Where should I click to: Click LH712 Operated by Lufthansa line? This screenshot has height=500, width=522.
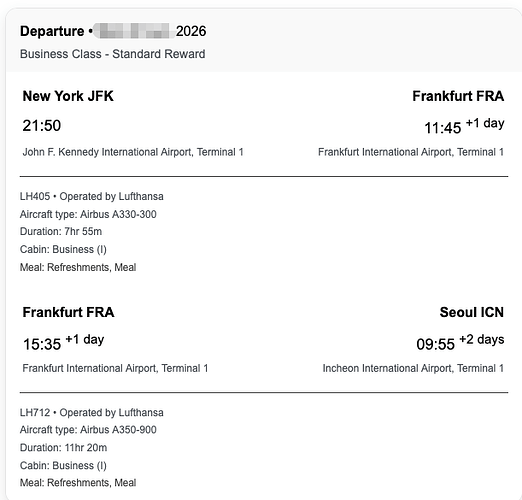[x=92, y=413]
